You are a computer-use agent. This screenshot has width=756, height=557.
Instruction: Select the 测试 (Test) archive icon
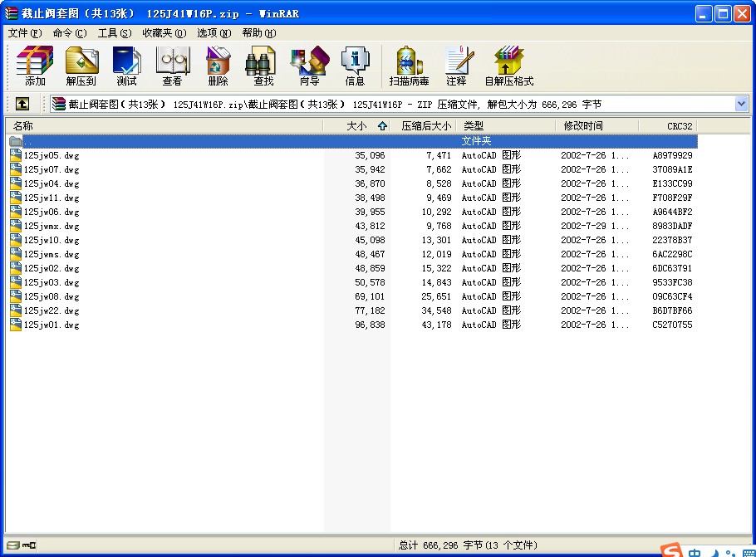pos(126,65)
